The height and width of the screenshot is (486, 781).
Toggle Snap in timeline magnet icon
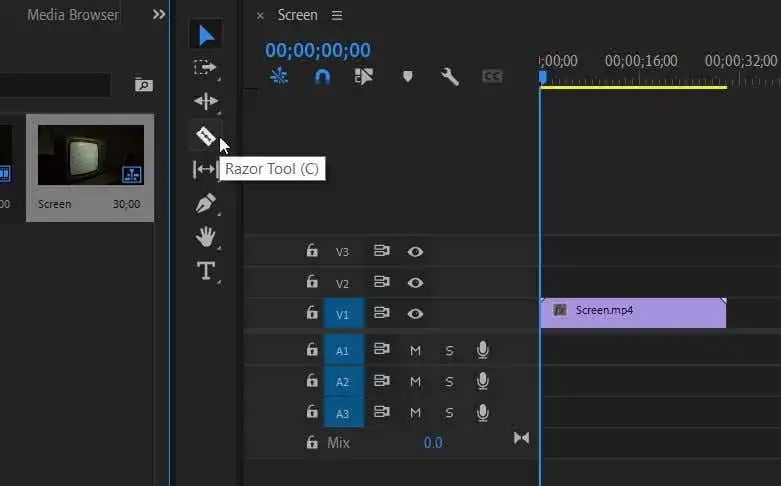tap(322, 77)
